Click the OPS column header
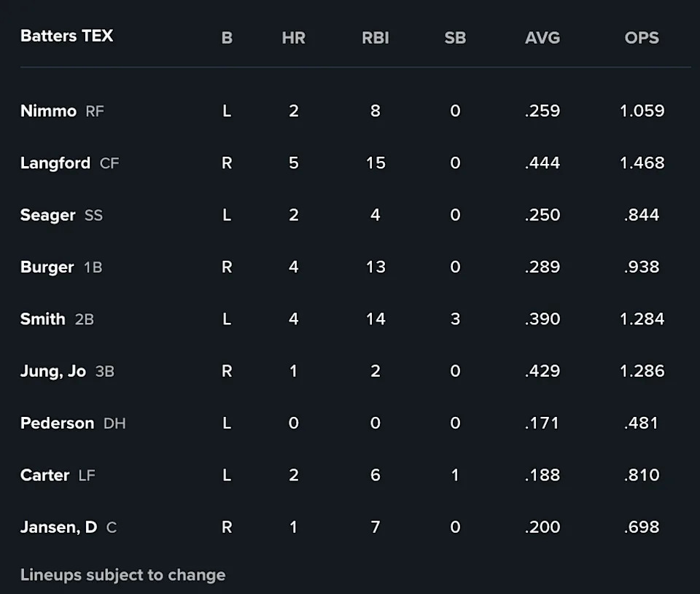This screenshot has width=700, height=594. point(642,38)
